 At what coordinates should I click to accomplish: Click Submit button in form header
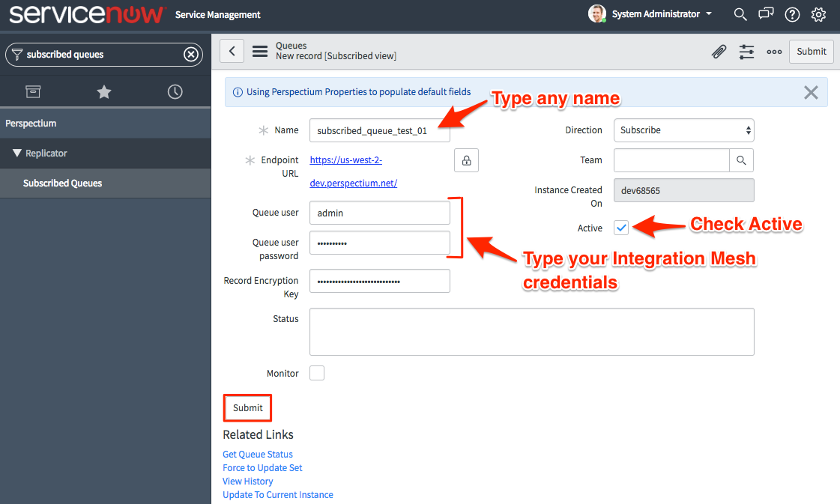coord(811,52)
